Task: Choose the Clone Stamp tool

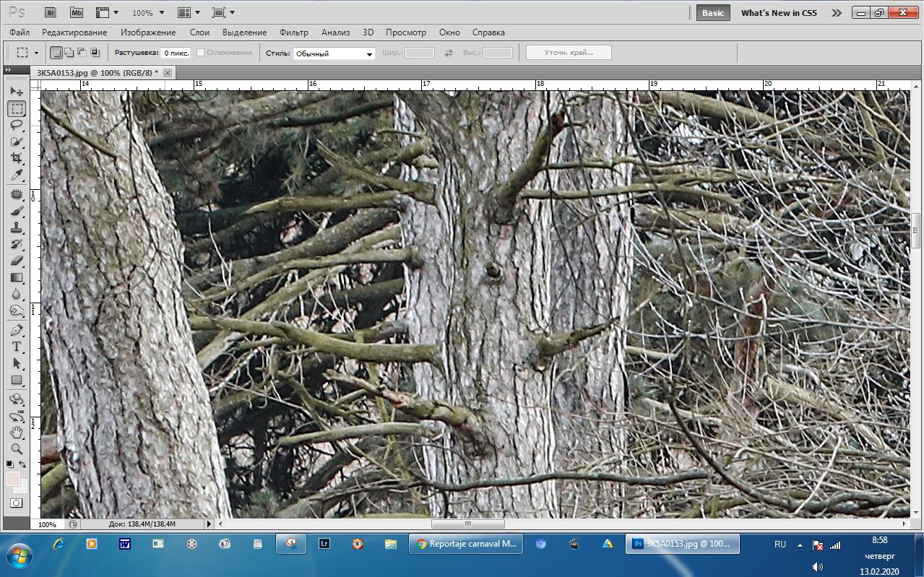Action: [x=17, y=227]
